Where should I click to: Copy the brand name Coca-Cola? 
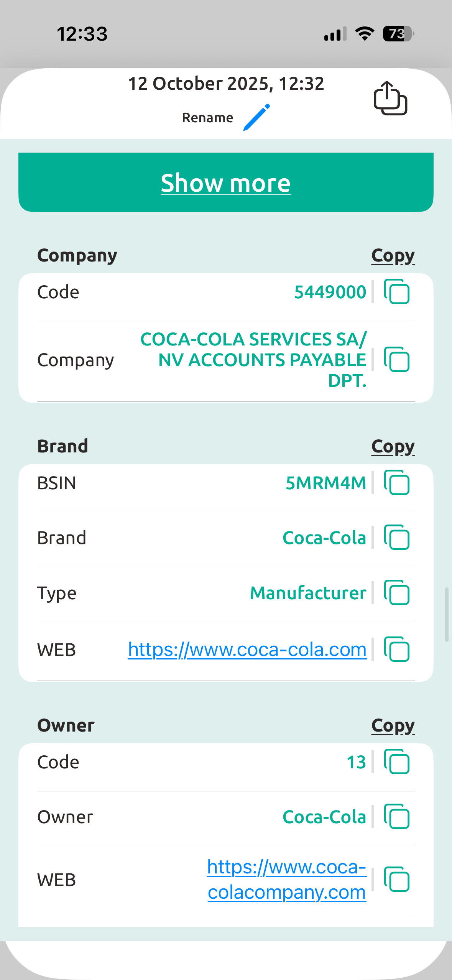point(397,538)
